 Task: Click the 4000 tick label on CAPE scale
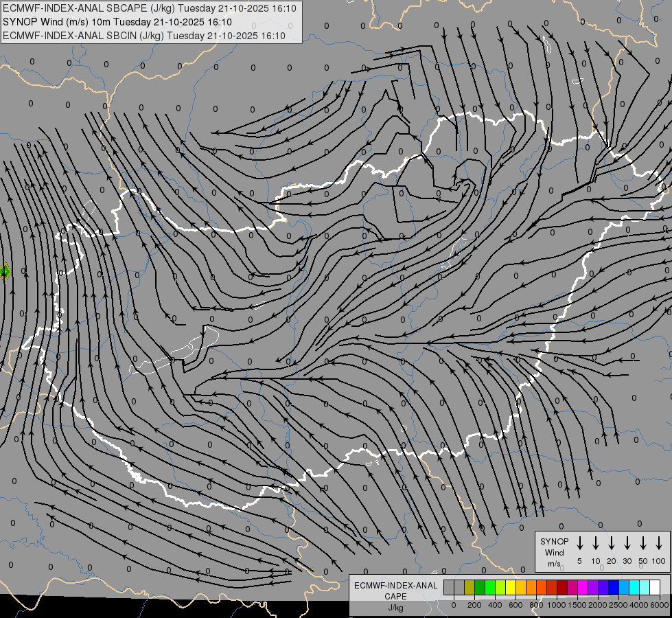coord(638,605)
